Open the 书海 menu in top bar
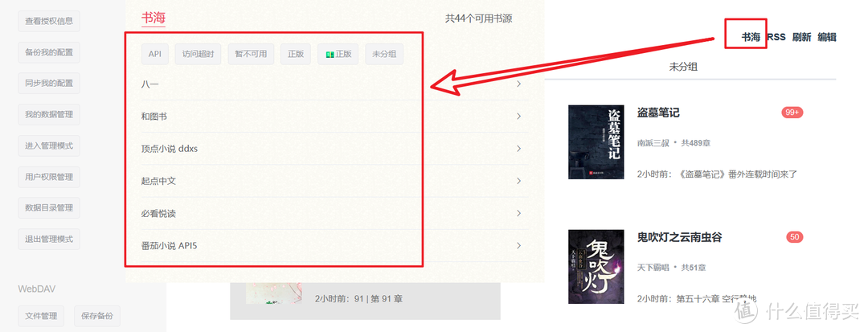 (751, 37)
